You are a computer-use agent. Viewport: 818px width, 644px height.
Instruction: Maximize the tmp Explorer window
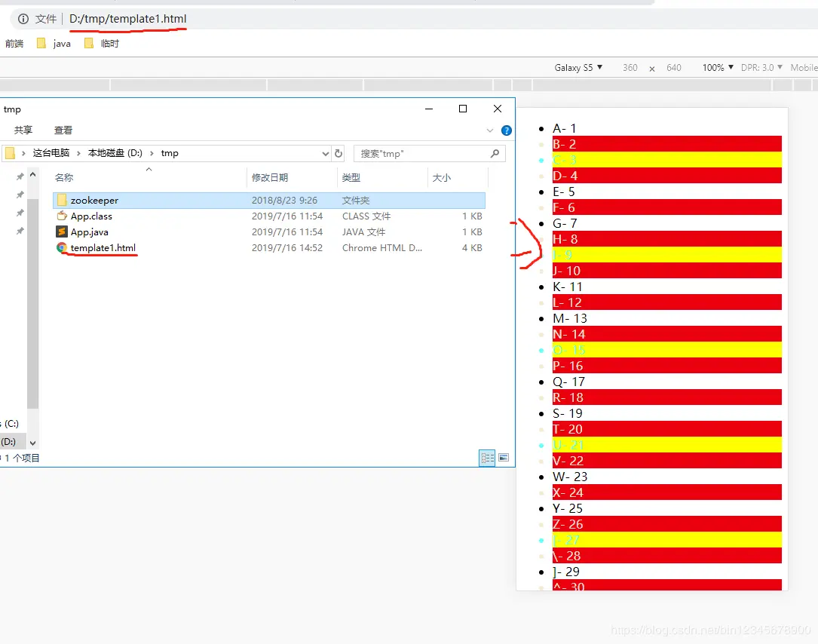click(463, 109)
